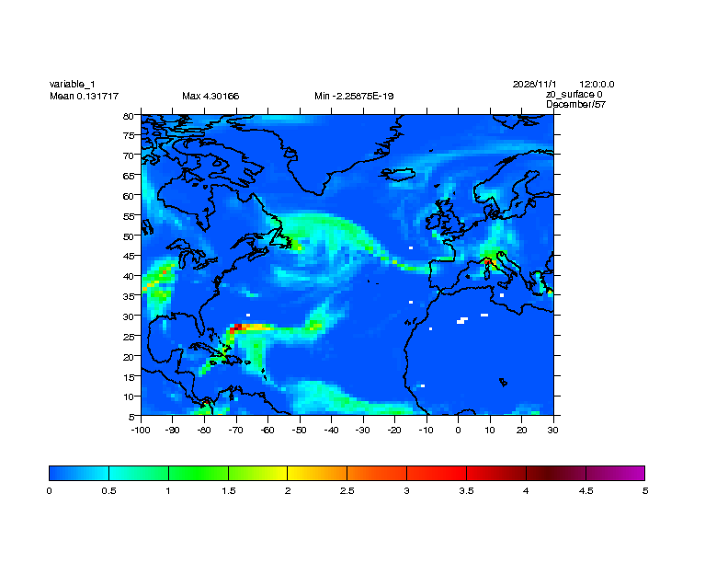Click the '5' label under the colorbar
This screenshot has height=563, width=728.
coord(644,491)
